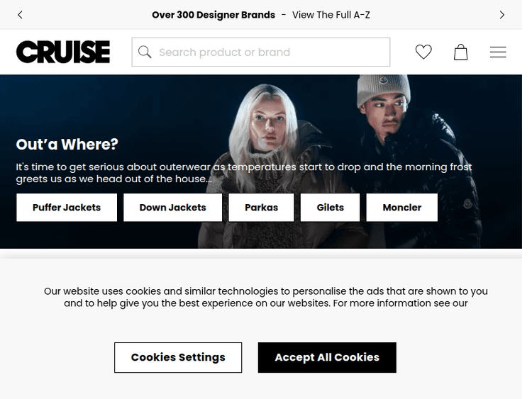The width and height of the screenshot is (532, 399).
Task: Show next promo banner message
Action: (x=501, y=15)
